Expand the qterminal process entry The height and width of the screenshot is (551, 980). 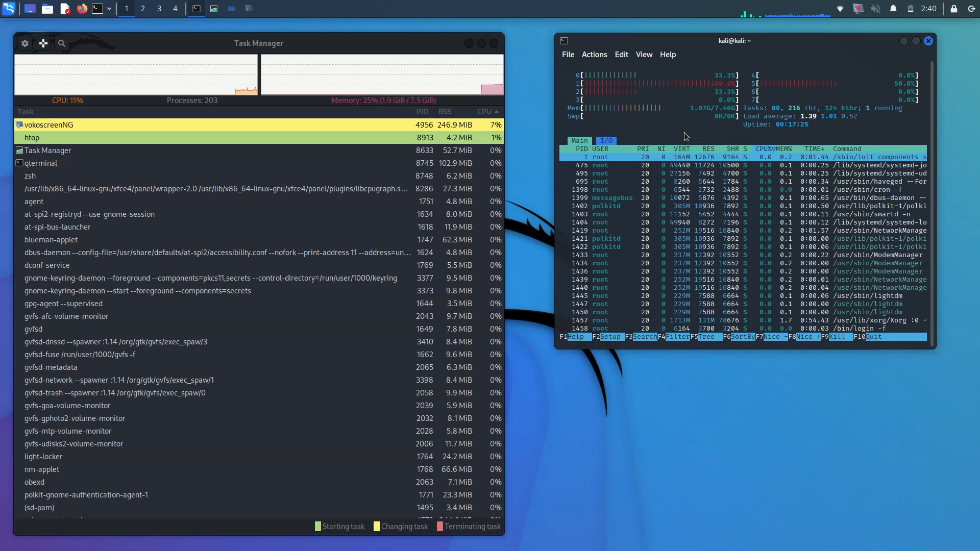(x=19, y=163)
